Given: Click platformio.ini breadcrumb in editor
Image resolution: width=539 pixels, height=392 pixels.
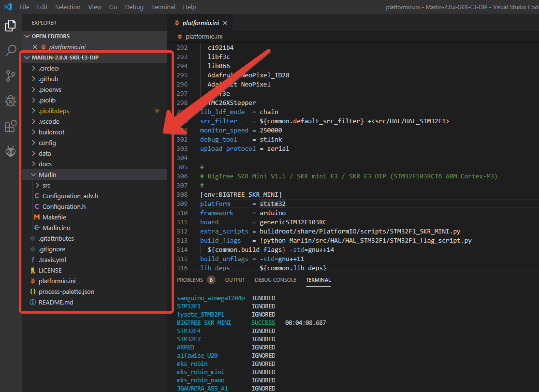Looking at the screenshot, I should 204,36.
